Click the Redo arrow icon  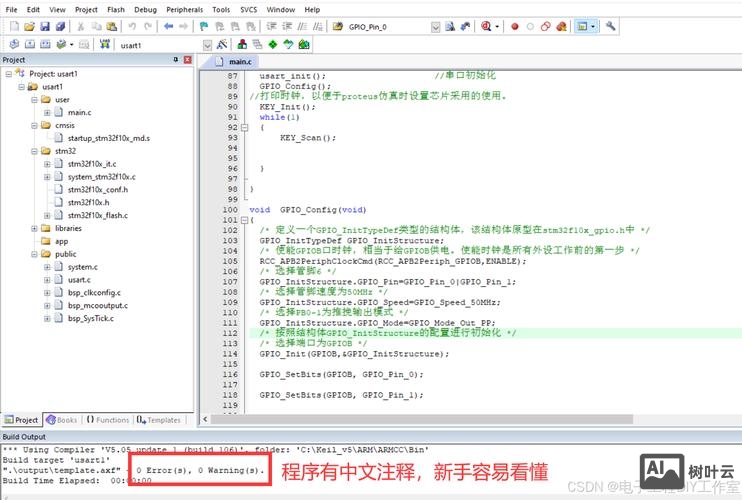148,26
